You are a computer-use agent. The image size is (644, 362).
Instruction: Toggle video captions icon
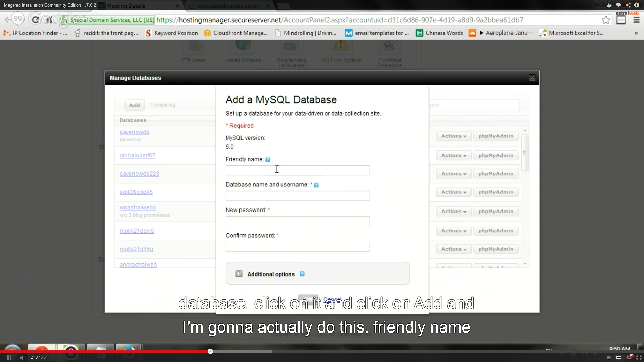619,357
